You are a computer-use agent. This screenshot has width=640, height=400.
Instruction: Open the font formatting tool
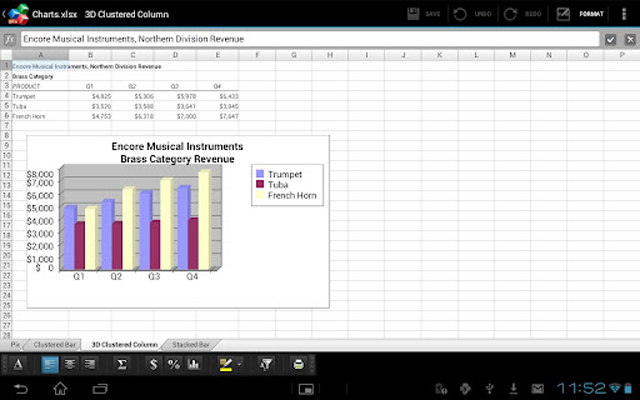point(18,364)
